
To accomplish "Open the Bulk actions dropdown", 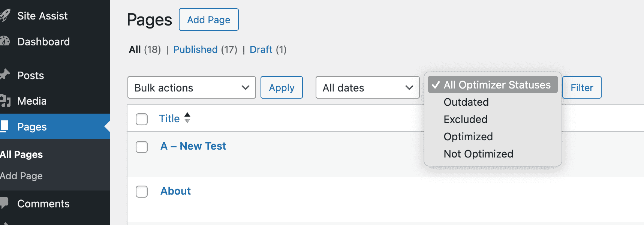I will (x=191, y=87).
